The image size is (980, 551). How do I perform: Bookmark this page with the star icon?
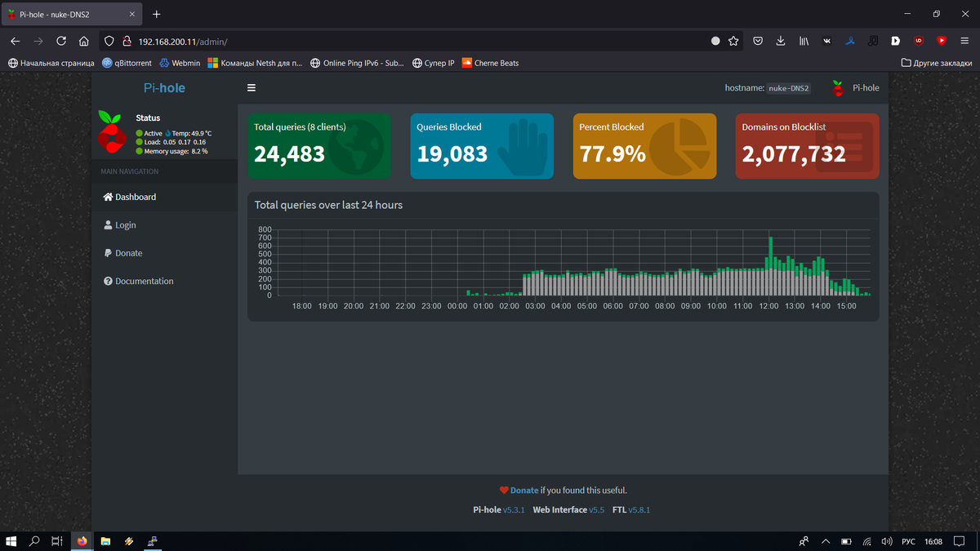click(x=733, y=41)
